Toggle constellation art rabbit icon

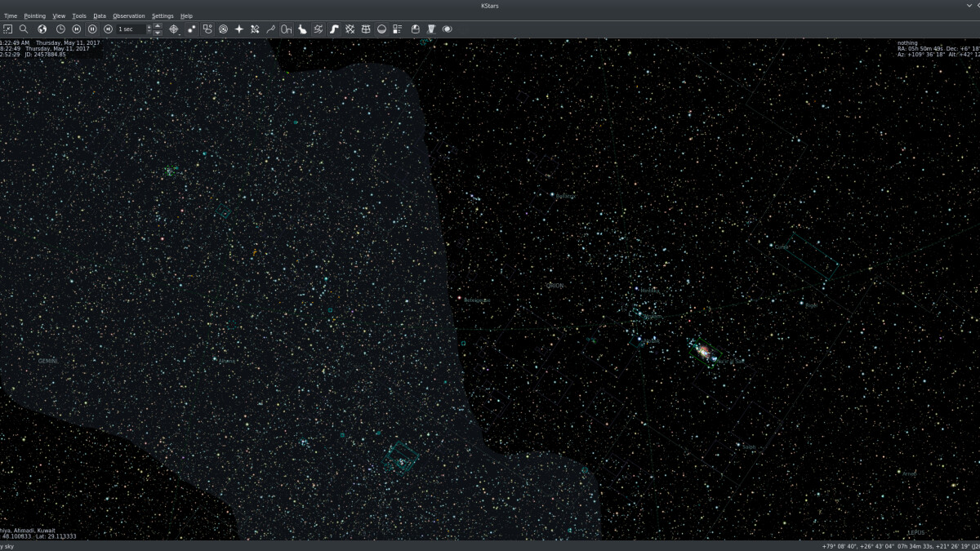(x=302, y=29)
